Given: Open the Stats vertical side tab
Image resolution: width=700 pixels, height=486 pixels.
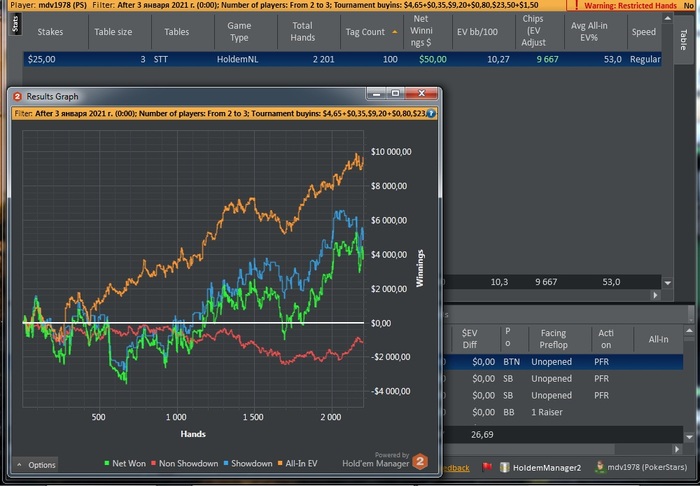Looking at the screenshot, I should tap(16, 24).
